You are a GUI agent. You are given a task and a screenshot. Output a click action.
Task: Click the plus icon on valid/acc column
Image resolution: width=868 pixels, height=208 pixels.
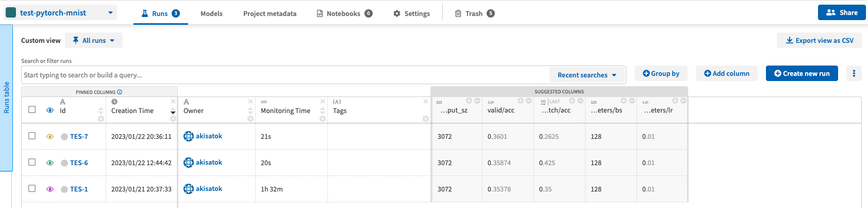521,101
